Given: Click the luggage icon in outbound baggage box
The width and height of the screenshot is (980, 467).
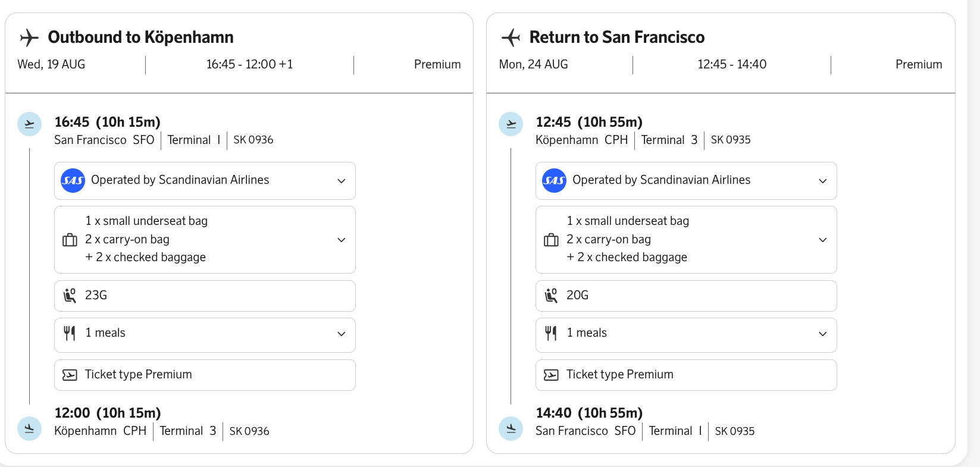Looking at the screenshot, I should pos(70,240).
